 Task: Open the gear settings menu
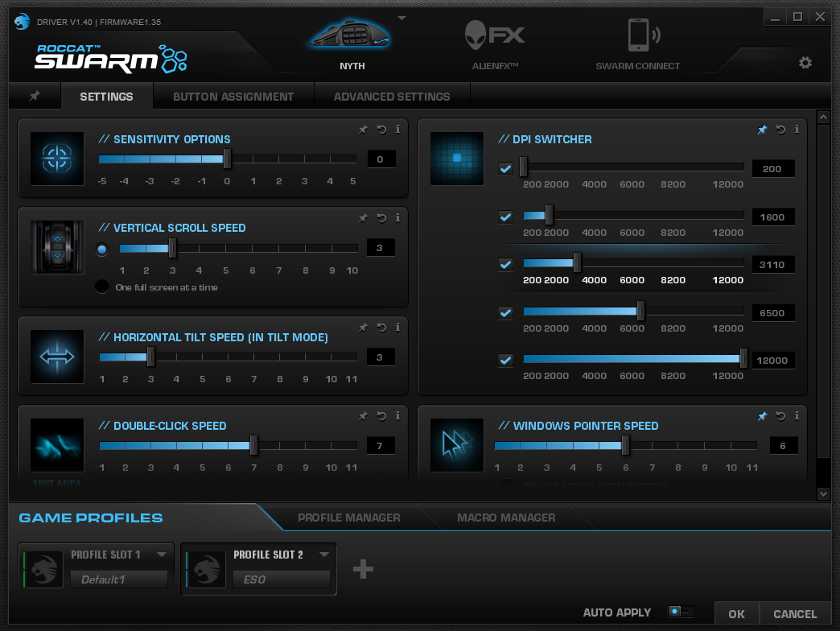(x=805, y=63)
